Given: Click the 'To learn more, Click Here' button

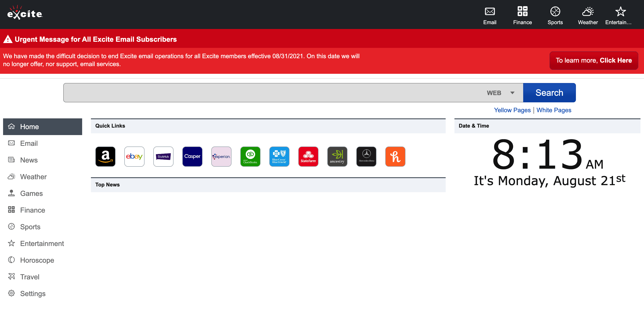Looking at the screenshot, I should [x=593, y=60].
